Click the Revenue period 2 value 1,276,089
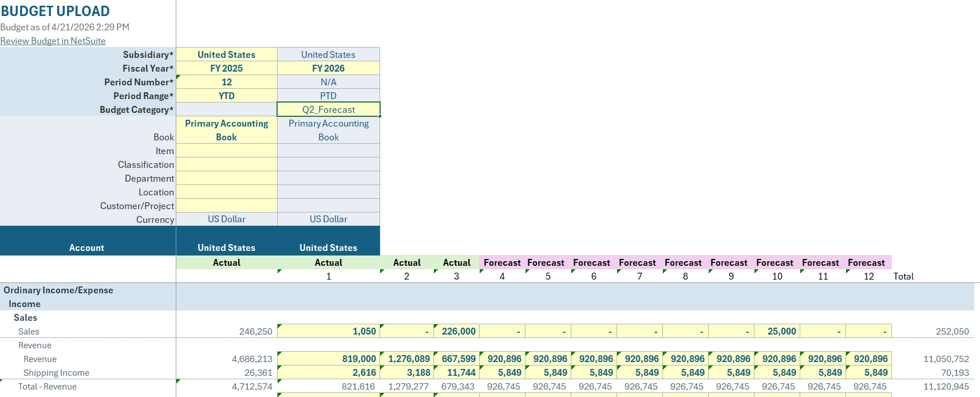This screenshot has height=397, width=980. pyautogui.click(x=407, y=359)
